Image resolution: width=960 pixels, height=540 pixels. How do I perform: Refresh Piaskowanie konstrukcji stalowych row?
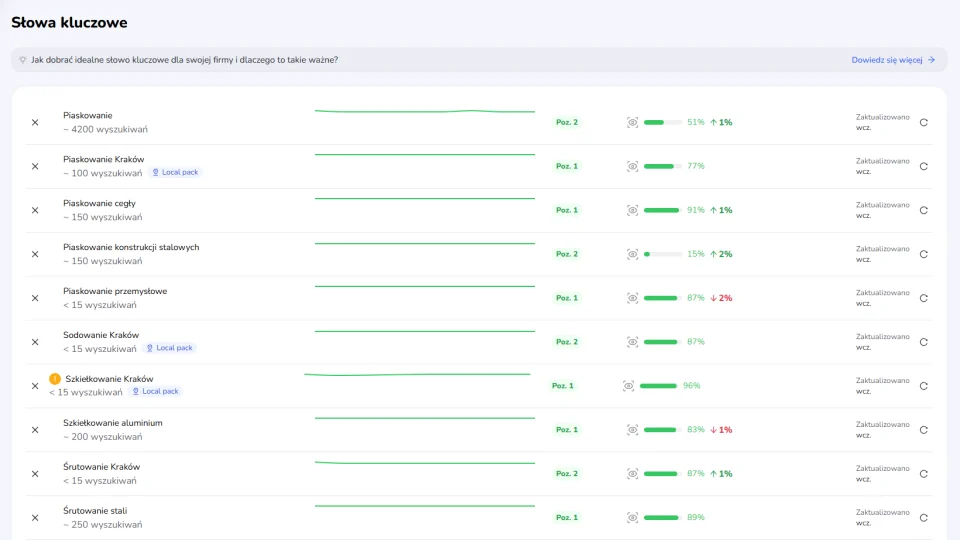pyautogui.click(x=924, y=254)
